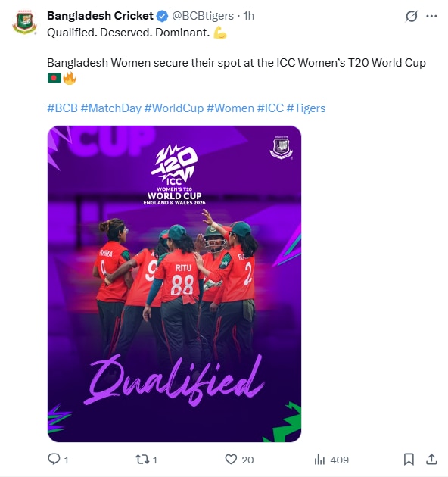This screenshot has height=477, width=448.
Task: Open the three-dot more options menu
Action: [431, 16]
